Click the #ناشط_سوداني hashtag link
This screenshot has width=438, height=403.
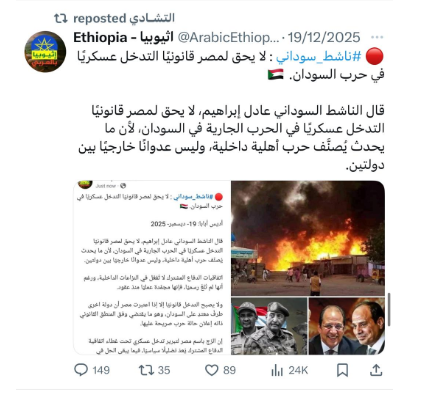point(319,56)
